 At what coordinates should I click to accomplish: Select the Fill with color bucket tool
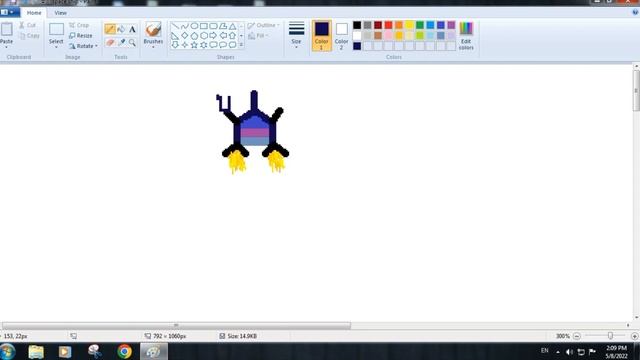[x=121, y=29]
